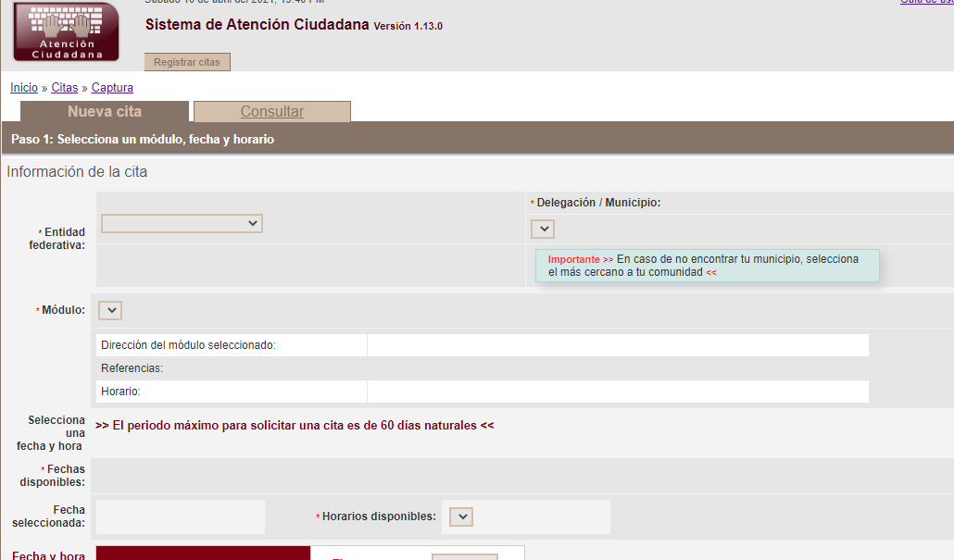Expand the Horarios disponibles dropdown
The image size is (954, 560).
(461, 516)
